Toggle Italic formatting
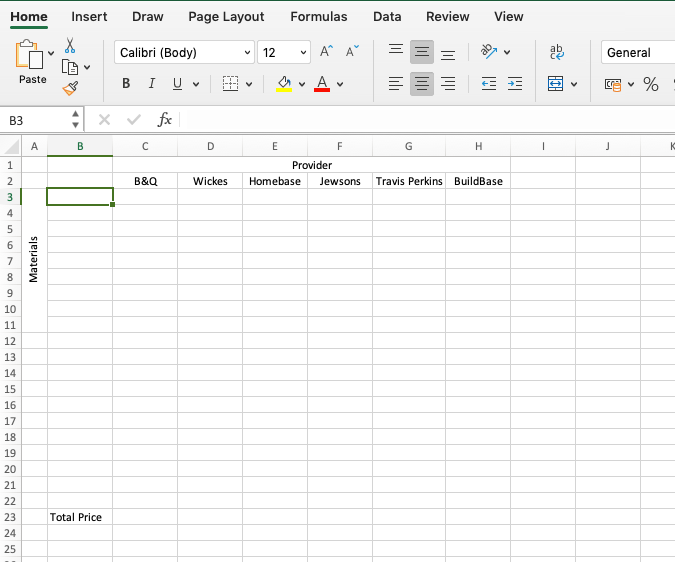 point(152,83)
